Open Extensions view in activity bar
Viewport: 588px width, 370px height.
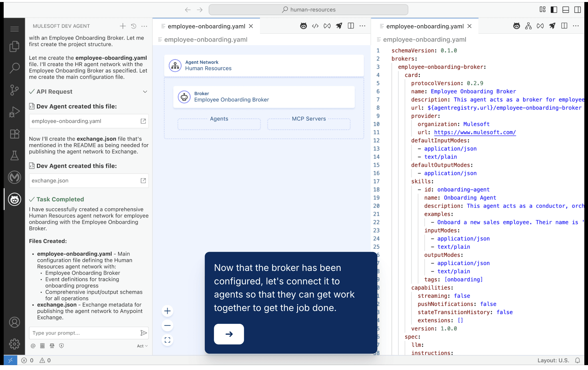[14, 134]
